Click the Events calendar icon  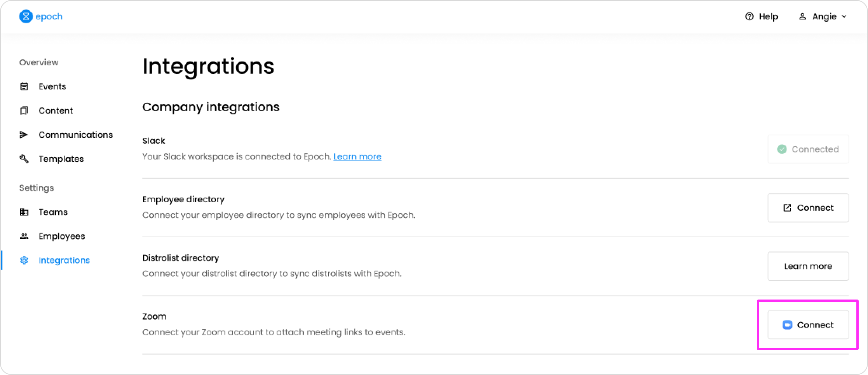[24, 86]
